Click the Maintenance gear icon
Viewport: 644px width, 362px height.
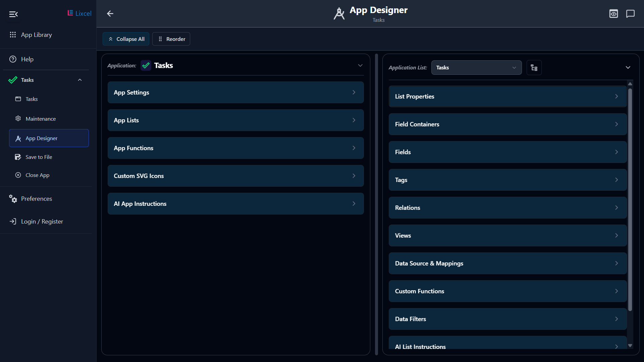(18, 119)
